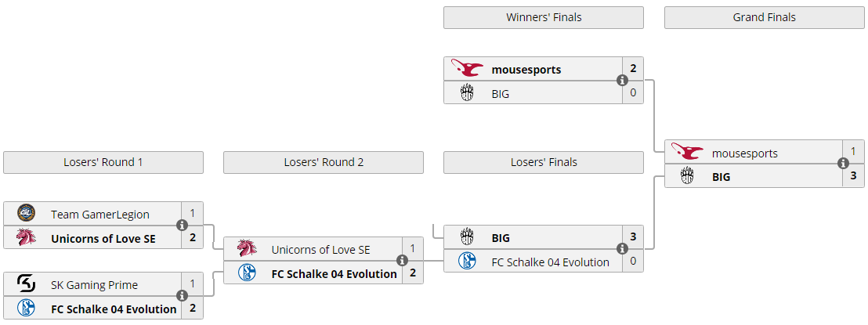
Task: Click the Losers' Round 1 header
Action: [103, 162]
